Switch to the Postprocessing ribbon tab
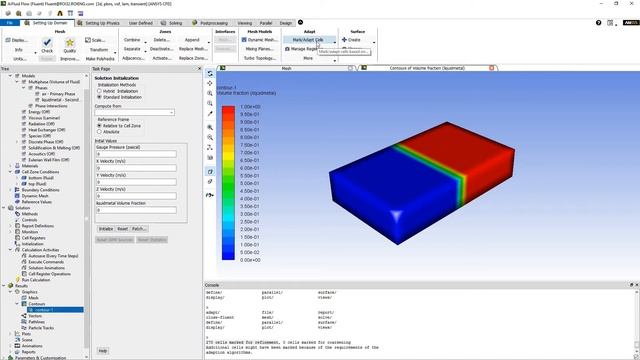640x360 pixels. (x=210, y=23)
